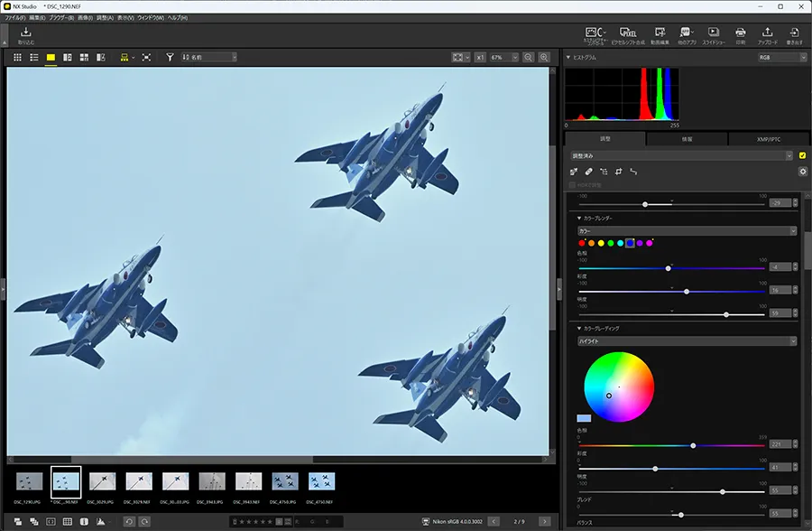The width and height of the screenshot is (812, 531).
Task: Click the print icon in the toolbar
Action: tap(740, 34)
